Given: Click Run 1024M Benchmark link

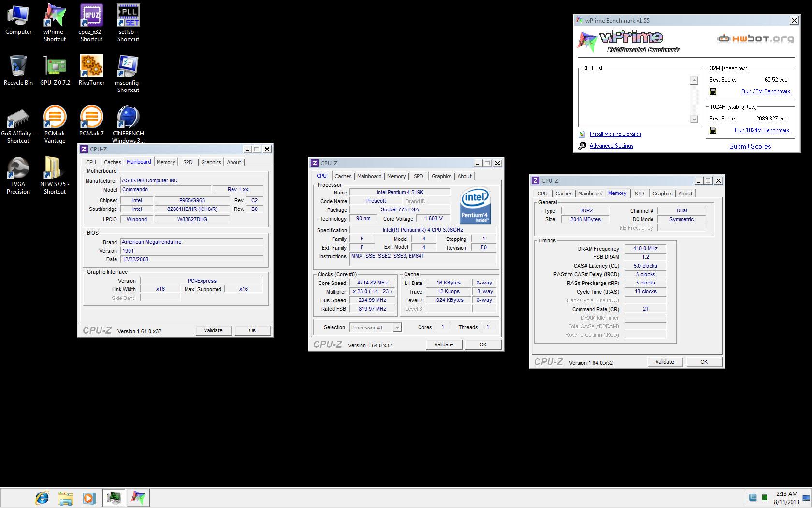Looking at the screenshot, I should (762, 130).
